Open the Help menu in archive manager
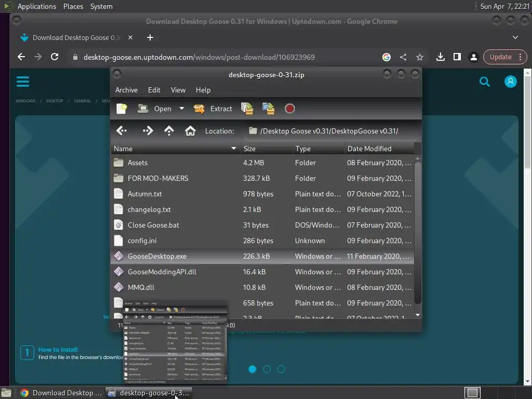 203,90
